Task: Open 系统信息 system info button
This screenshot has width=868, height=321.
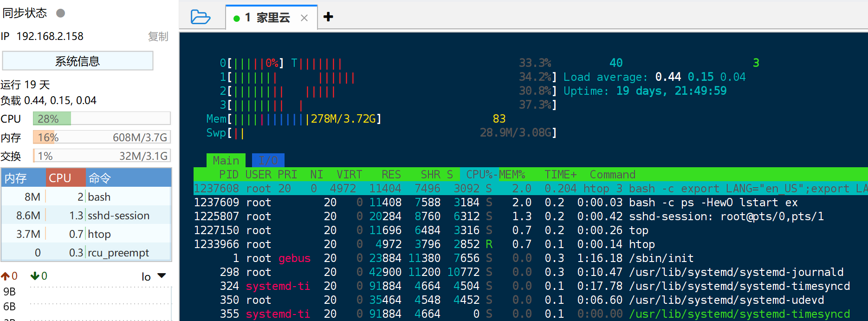Action: (78, 61)
